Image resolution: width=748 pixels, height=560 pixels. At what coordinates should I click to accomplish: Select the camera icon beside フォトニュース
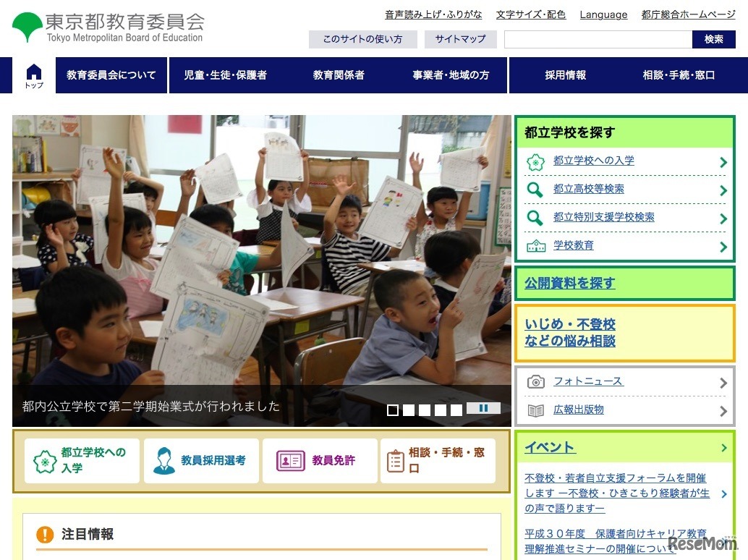[x=536, y=381]
